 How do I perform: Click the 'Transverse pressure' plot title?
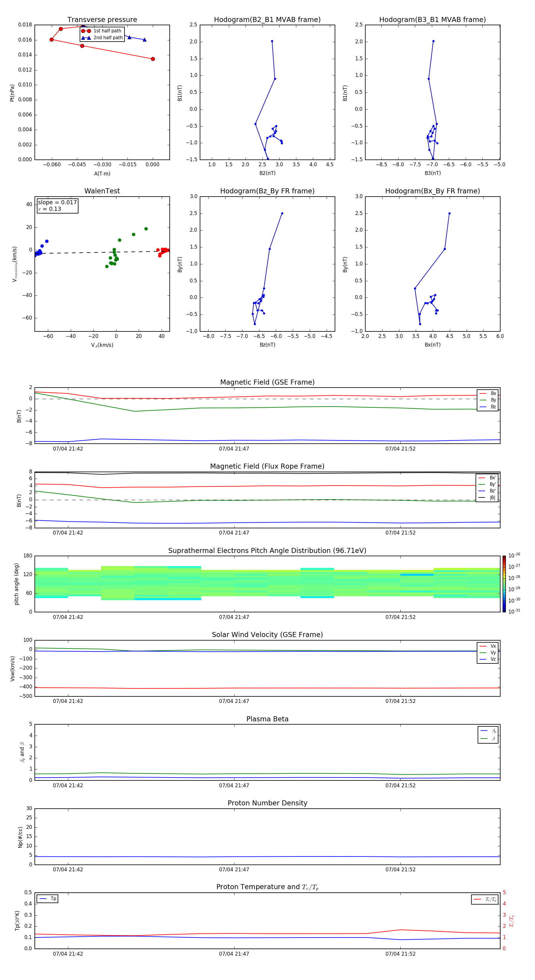point(102,20)
